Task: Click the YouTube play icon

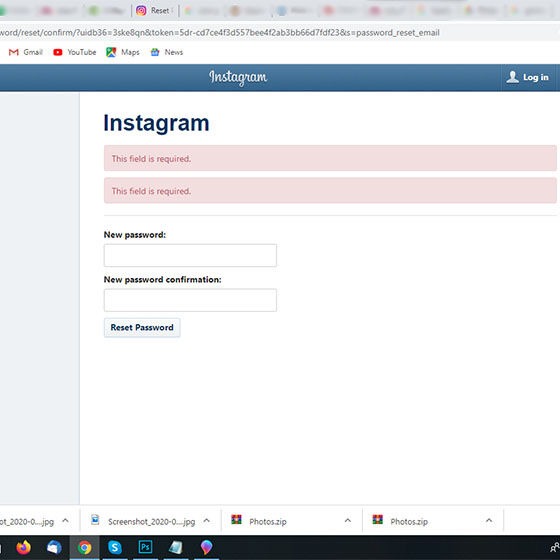Action: [x=58, y=52]
